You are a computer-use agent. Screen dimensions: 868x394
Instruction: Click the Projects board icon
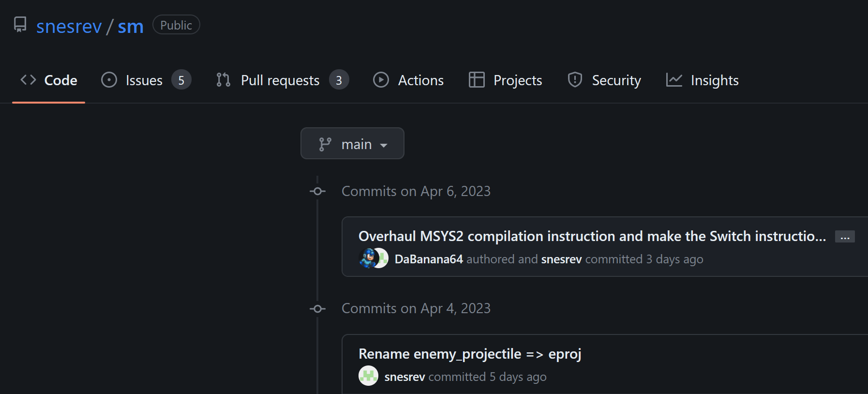coord(476,80)
